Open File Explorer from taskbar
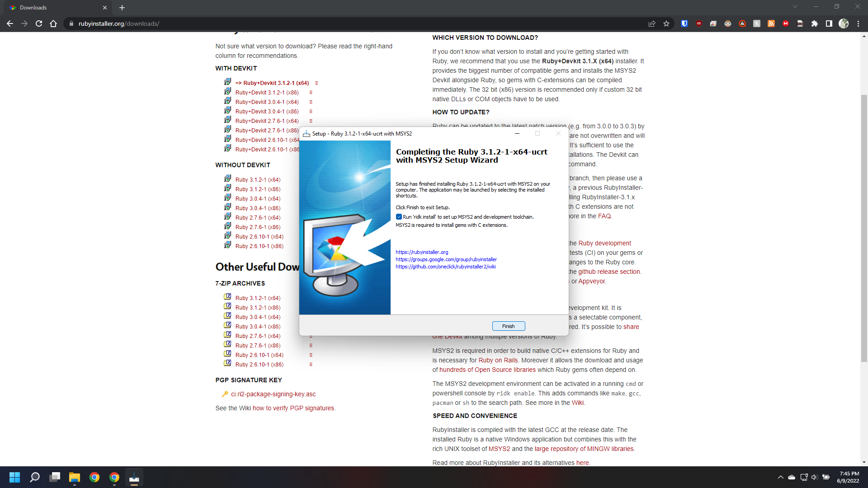The image size is (868, 488). (x=75, y=477)
